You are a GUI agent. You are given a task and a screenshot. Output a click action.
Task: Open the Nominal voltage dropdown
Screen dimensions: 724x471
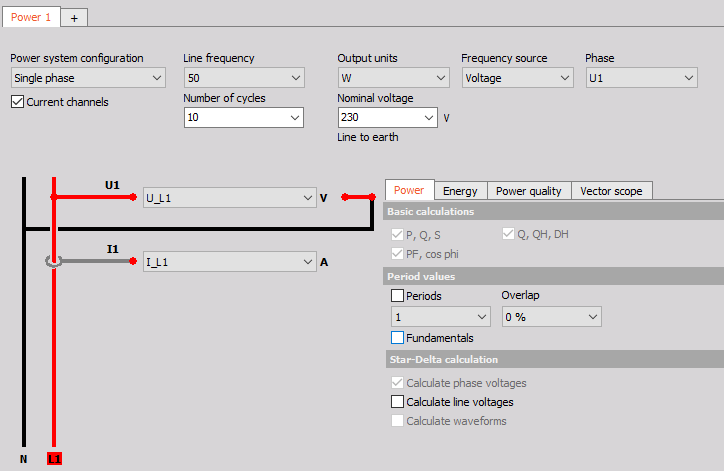click(428, 118)
